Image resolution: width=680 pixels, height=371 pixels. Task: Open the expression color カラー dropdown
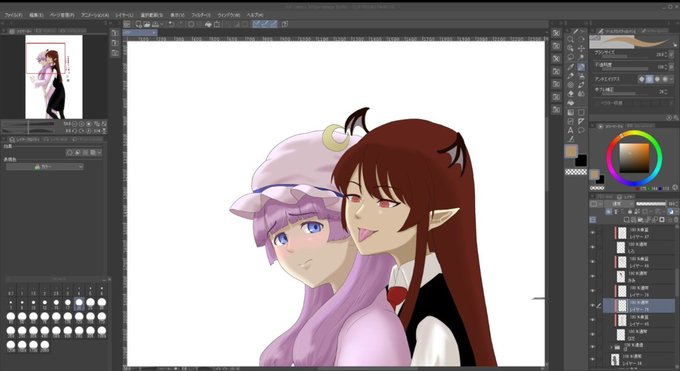coord(45,167)
